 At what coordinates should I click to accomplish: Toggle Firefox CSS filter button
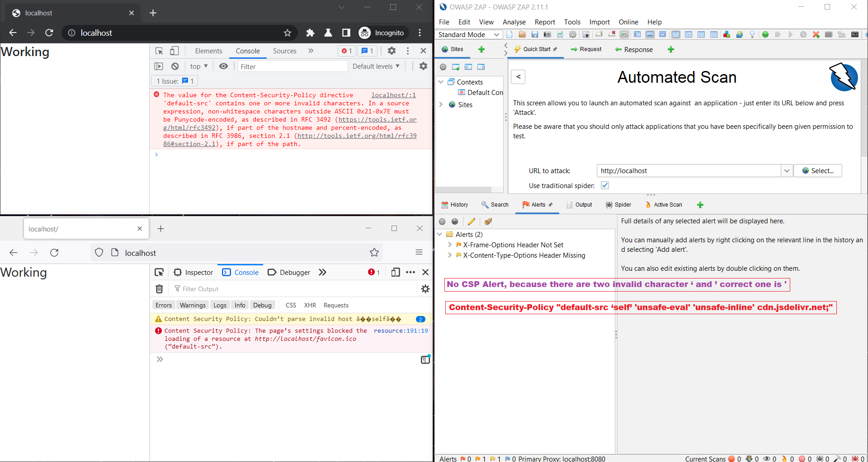291,305
